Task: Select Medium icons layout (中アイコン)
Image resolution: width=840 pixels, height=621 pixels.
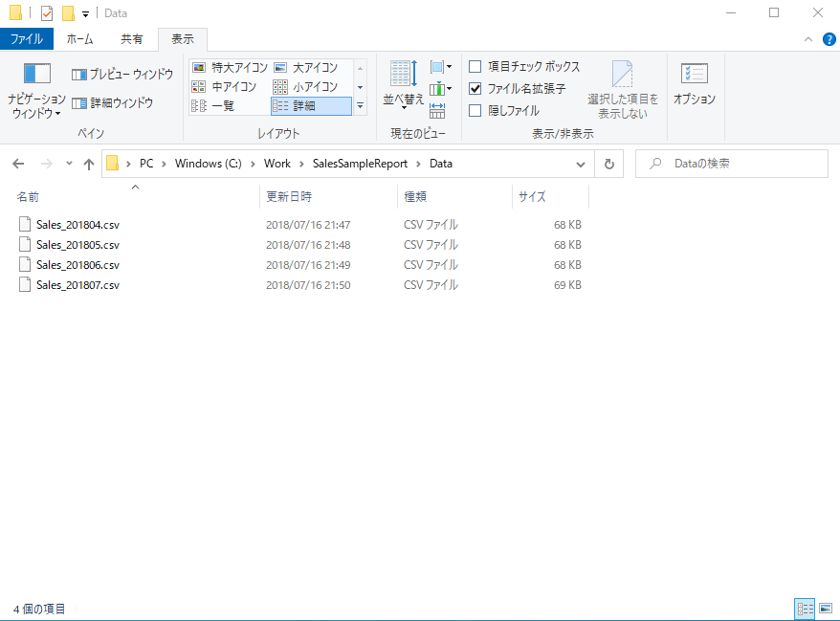Action: (225, 87)
